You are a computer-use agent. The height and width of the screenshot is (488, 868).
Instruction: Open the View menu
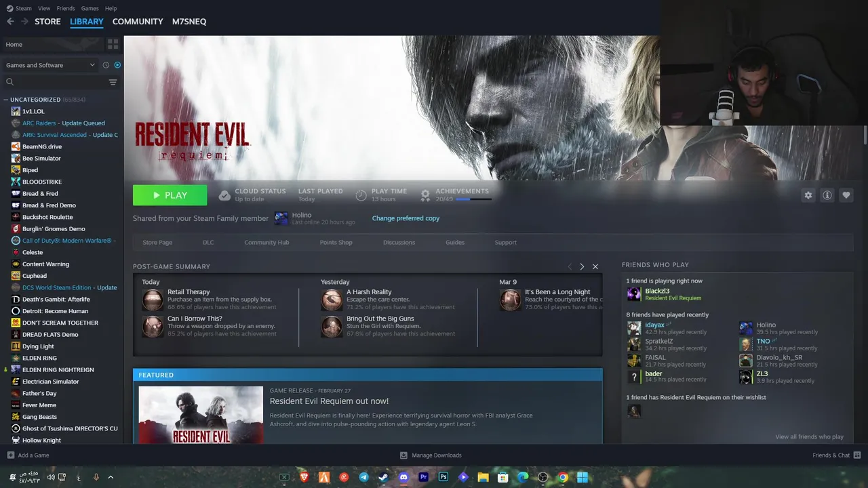coord(44,8)
